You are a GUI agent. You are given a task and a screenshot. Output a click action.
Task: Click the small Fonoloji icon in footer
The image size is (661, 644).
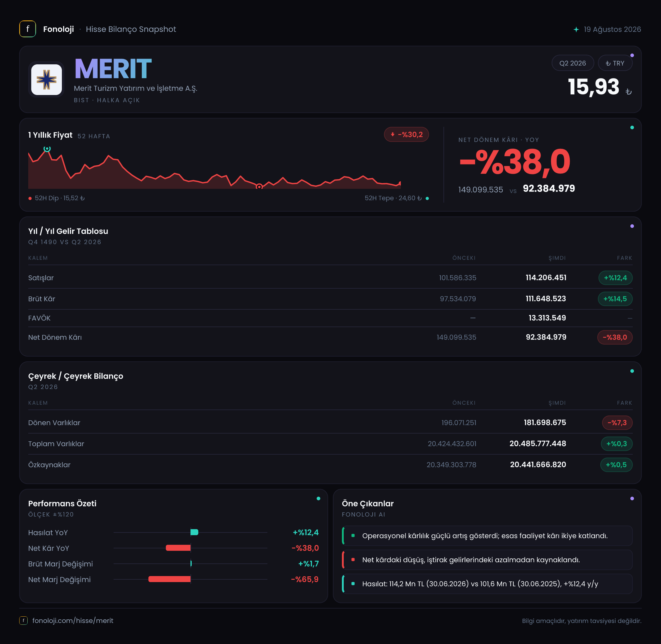point(23,620)
